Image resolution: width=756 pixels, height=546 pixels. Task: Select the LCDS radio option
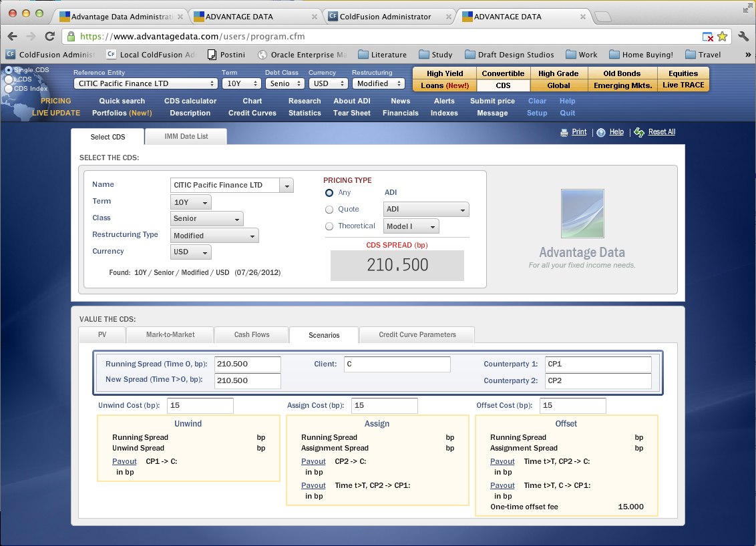tap(8, 79)
